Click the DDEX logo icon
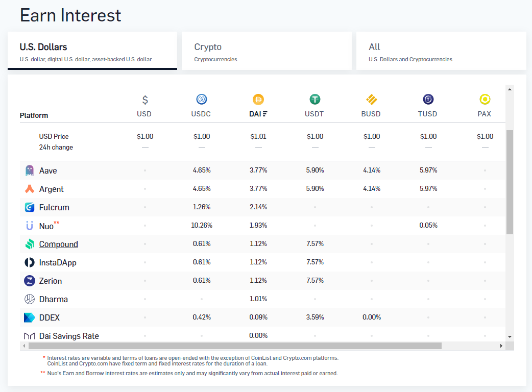Image resolution: width=532 pixels, height=392 pixels. [x=30, y=317]
